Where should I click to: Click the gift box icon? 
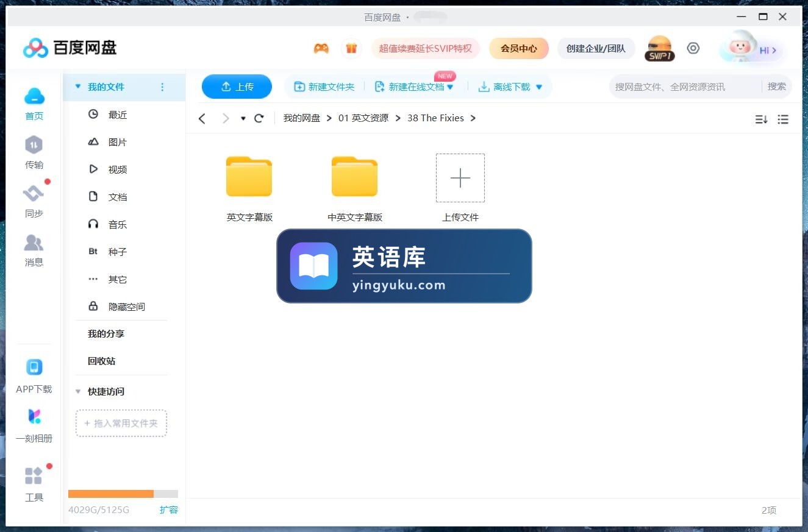(351, 48)
